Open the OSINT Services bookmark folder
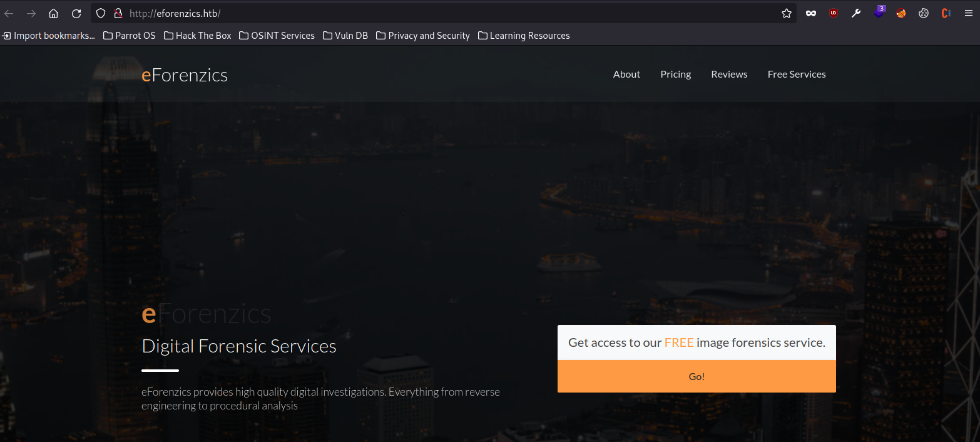Image resolution: width=980 pixels, height=442 pixels. pyautogui.click(x=277, y=36)
